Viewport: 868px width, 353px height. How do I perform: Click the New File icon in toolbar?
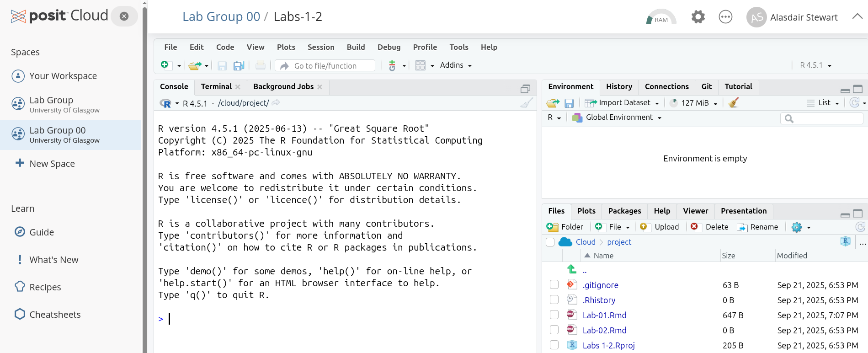[x=165, y=65]
